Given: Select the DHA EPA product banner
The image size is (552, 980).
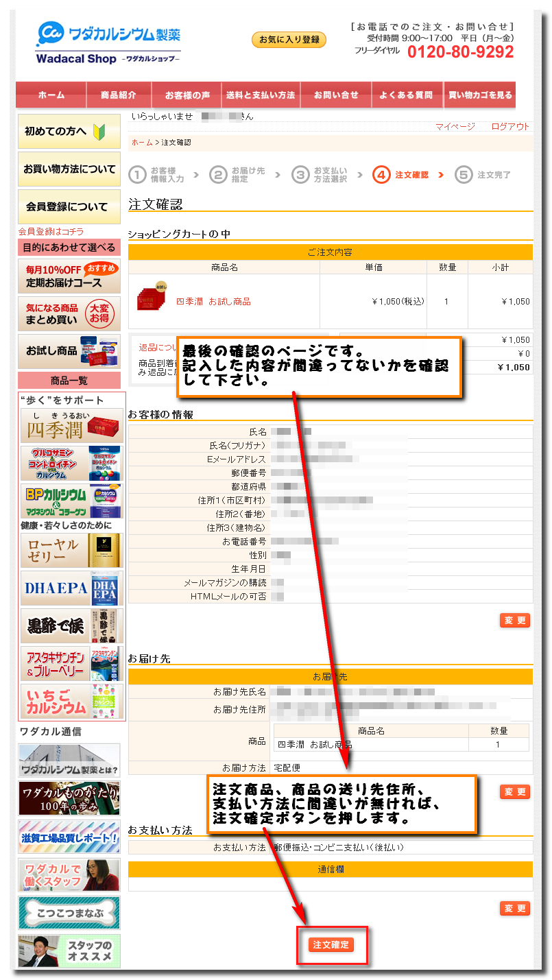Looking at the screenshot, I should (73, 588).
